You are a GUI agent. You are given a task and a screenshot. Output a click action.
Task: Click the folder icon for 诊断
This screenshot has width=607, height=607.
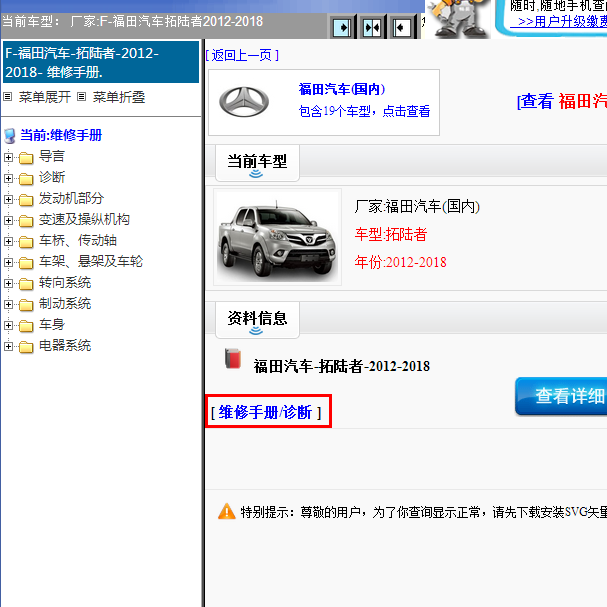[26, 179]
